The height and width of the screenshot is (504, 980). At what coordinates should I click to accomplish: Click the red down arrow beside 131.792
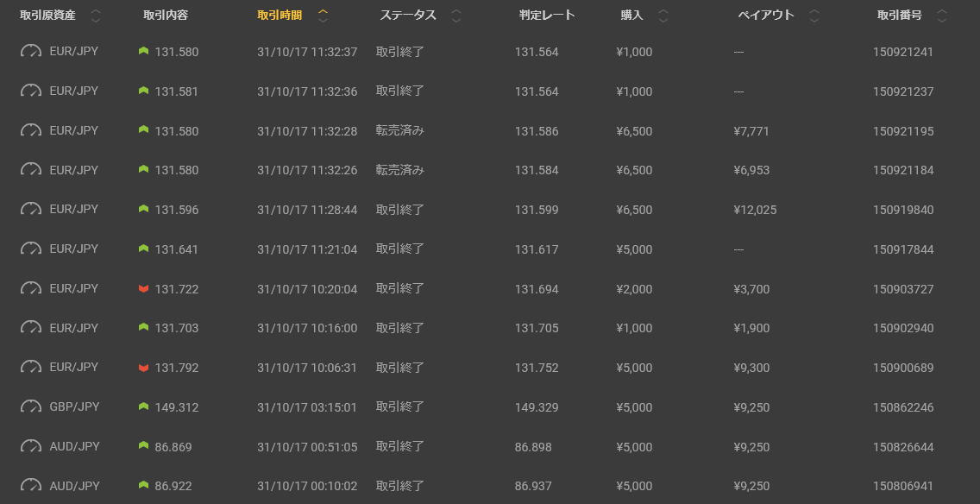(x=144, y=368)
